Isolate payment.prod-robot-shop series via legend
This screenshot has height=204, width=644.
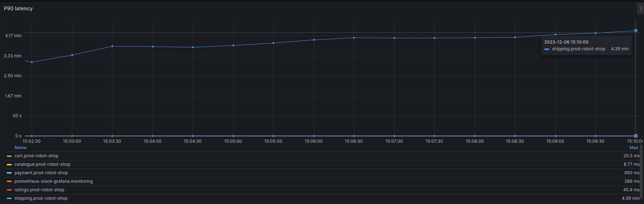[x=41, y=173]
